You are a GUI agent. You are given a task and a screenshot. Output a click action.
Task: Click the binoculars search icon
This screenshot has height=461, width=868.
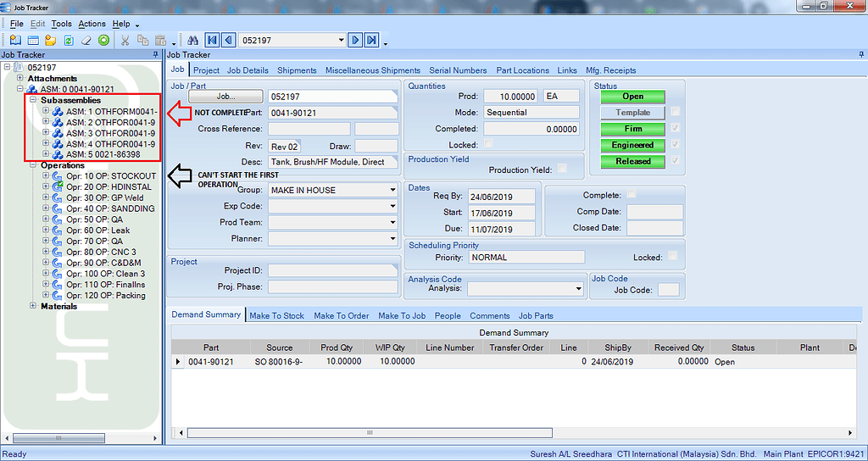coord(192,41)
